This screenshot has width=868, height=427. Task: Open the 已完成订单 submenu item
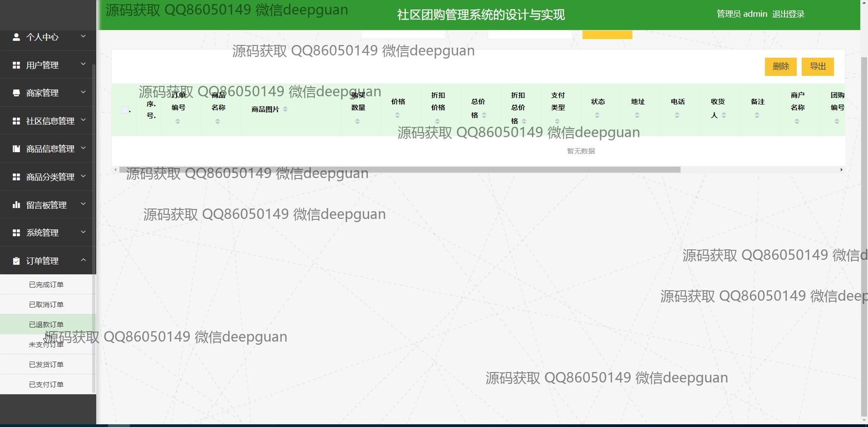[x=46, y=285]
